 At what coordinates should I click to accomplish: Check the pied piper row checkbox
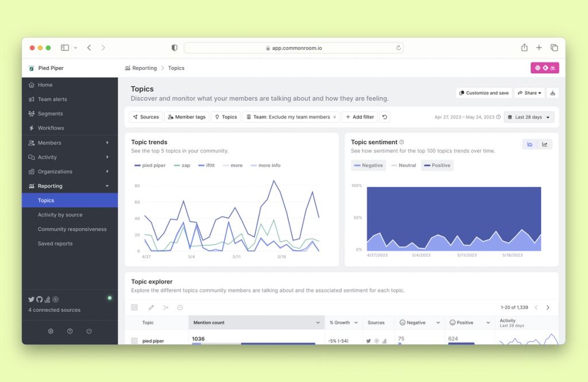(x=134, y=341)
